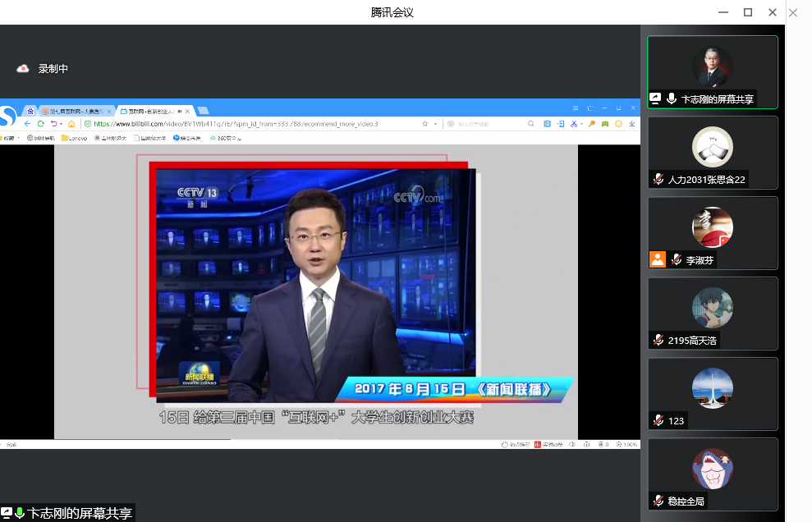812x522 pixels.
Task: Expand the screenshot tool dropdown arrow
Action: 581,124
